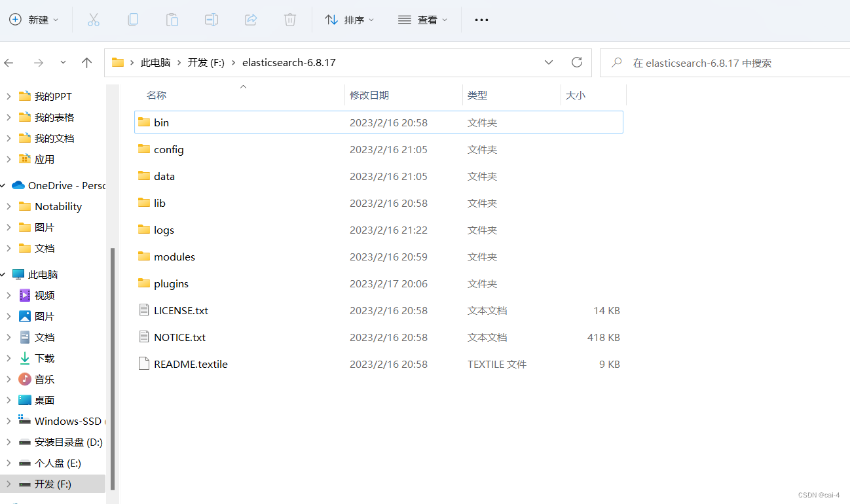Image resolution: width=850 pixels, height=504 pixels.
Task: Click modules date 2023/2/16 20:59
Action: (388, 257)
